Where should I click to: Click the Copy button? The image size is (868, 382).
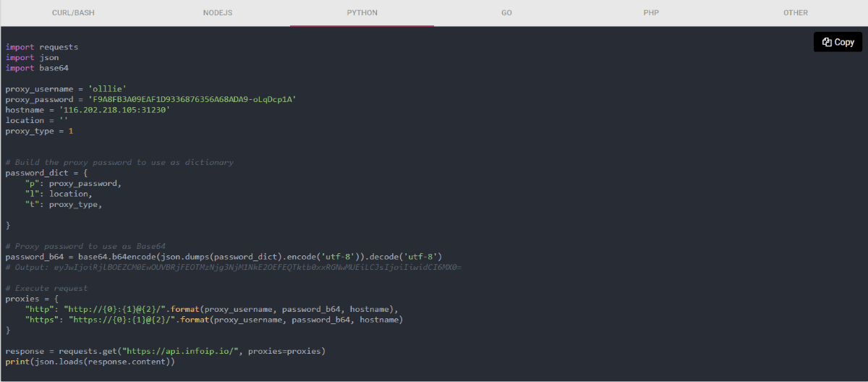(x=838, y=42)
